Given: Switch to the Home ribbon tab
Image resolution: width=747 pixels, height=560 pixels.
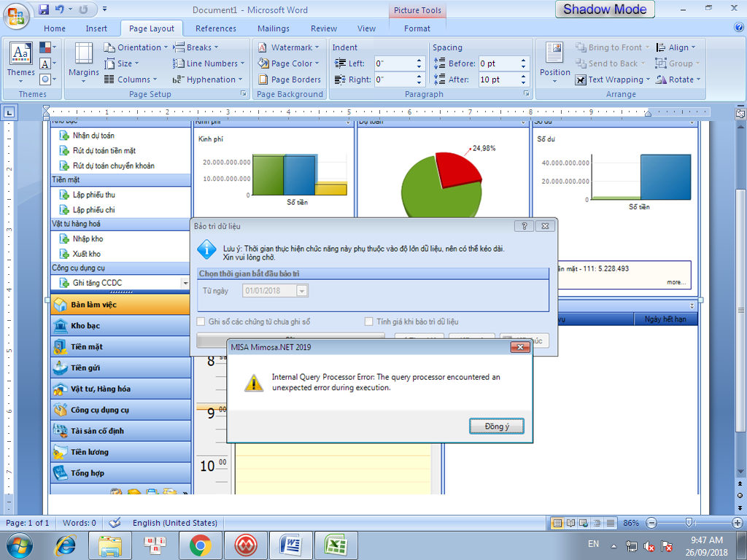Looking at the screenshot, I should tap(55, 28).
